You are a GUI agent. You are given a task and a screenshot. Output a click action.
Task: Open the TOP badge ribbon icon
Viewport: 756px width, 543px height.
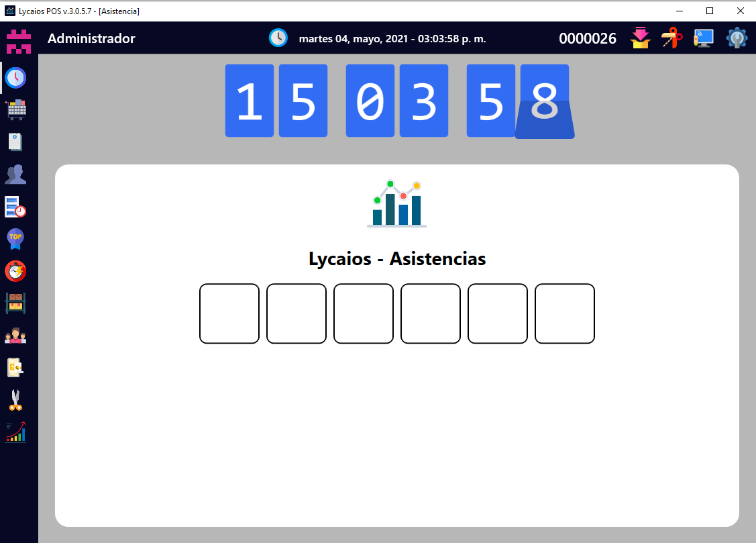click(15, 239)
